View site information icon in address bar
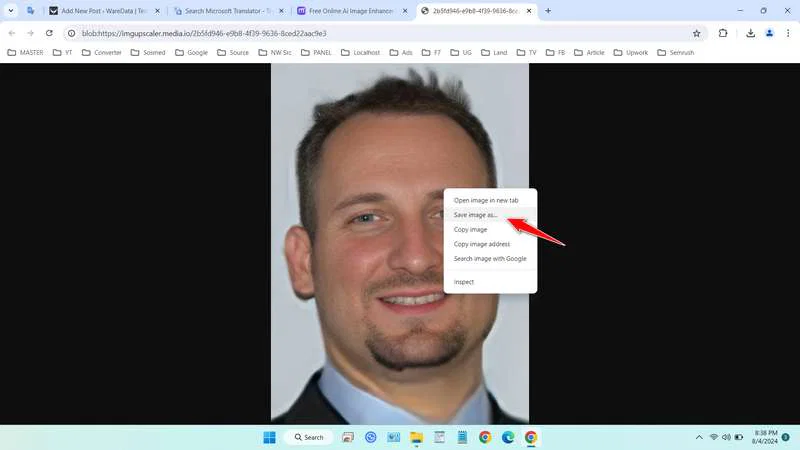This screenshot has width=800, height=450. tap(71, 33)
